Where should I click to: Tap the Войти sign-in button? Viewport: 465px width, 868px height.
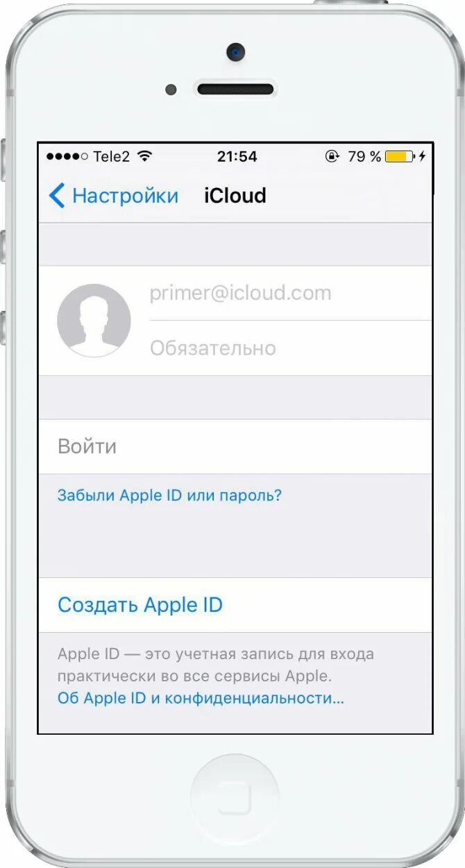point(235,446)
